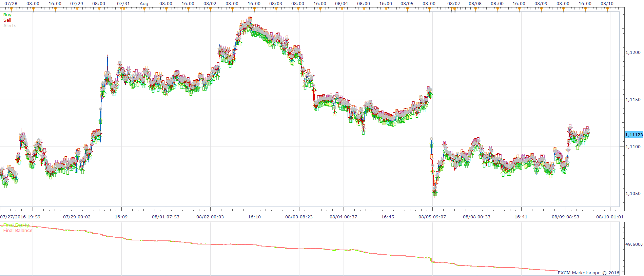Click the orange marker under the 08/10 date

click(607, 9)
